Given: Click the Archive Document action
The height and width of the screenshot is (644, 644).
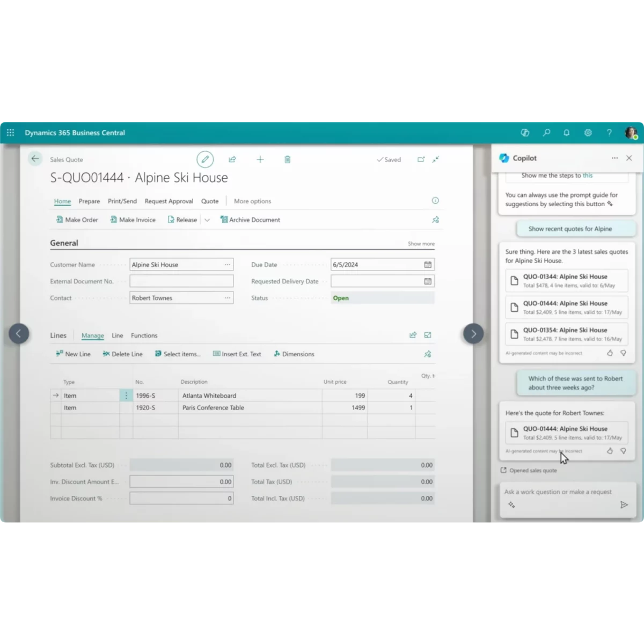Looking at the screenshot, I should [x=250, y=219].
